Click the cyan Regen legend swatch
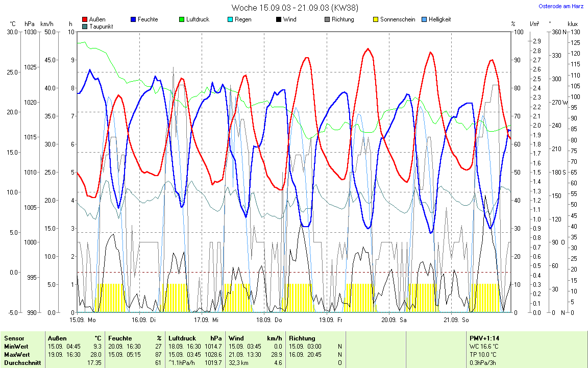This screenshot has width=588, height=368. click(230, 19)
